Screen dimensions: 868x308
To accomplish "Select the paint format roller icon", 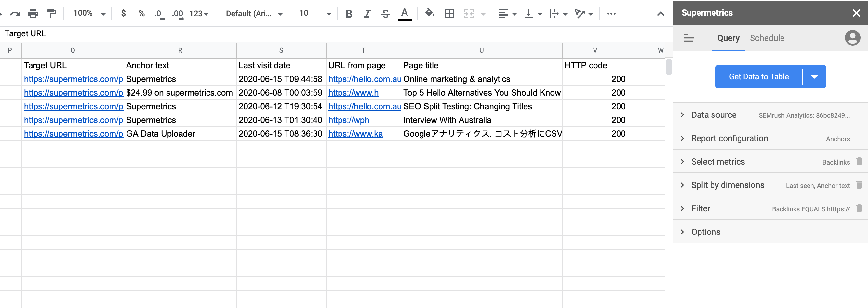I will click(x=52, y=13).
